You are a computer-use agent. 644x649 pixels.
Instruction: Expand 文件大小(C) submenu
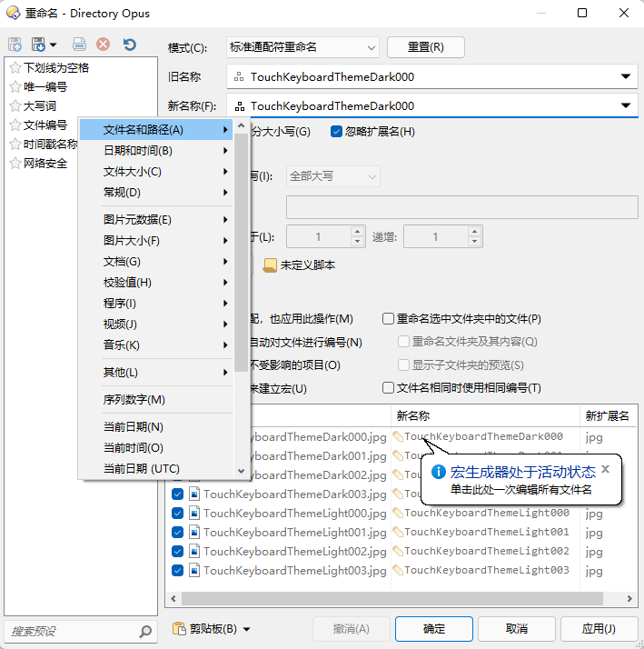coord(156,172)
